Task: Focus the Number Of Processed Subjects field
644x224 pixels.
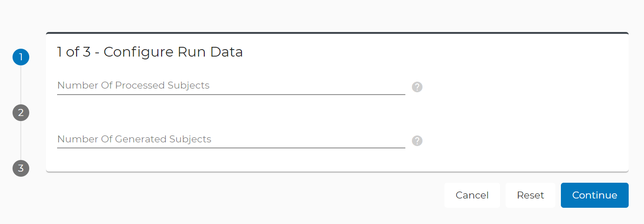Action: tap(231, 86)
